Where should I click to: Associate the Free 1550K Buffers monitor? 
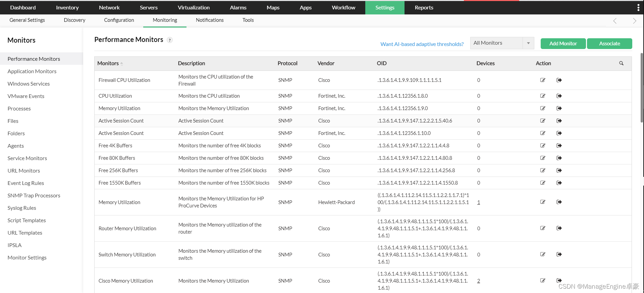(559, 183)
